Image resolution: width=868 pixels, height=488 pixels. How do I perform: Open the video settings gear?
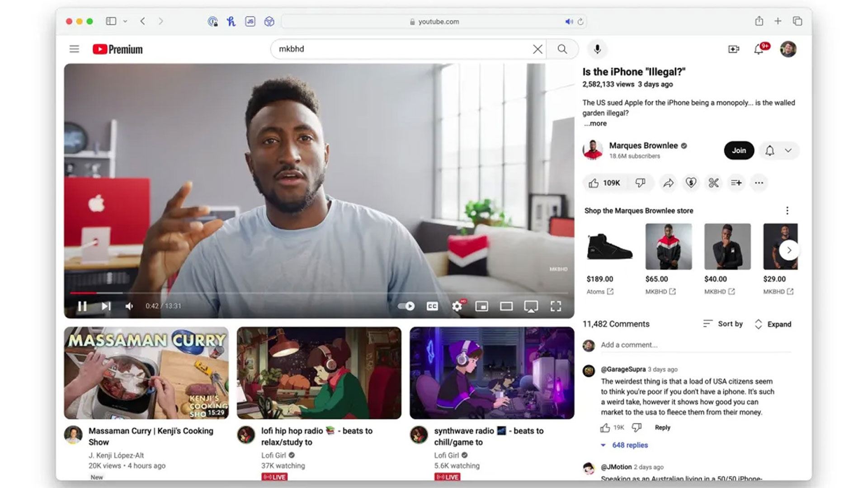457,306
